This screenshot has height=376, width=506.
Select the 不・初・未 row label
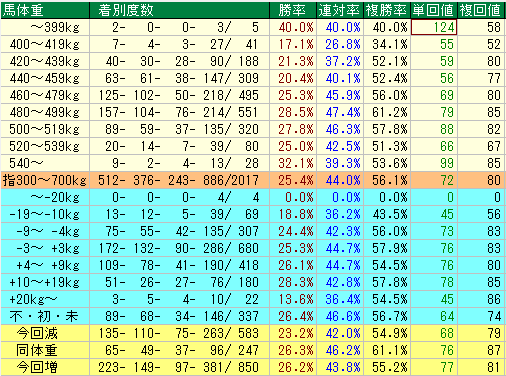[x=45, y=316]
